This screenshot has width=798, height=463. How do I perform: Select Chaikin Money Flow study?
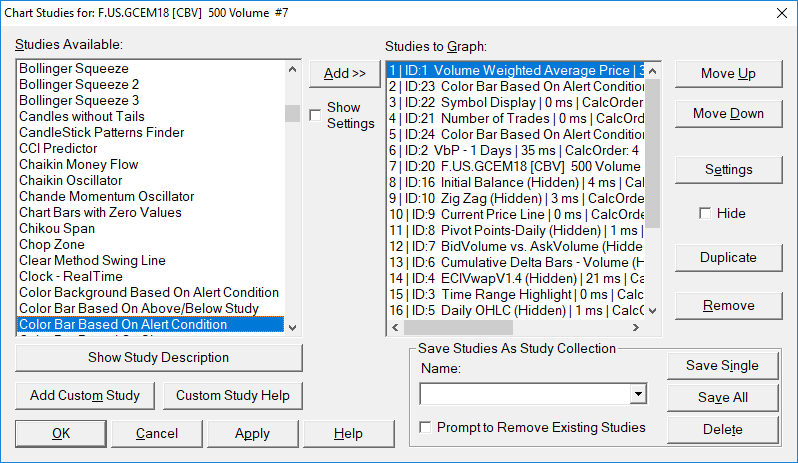point(79,164)
